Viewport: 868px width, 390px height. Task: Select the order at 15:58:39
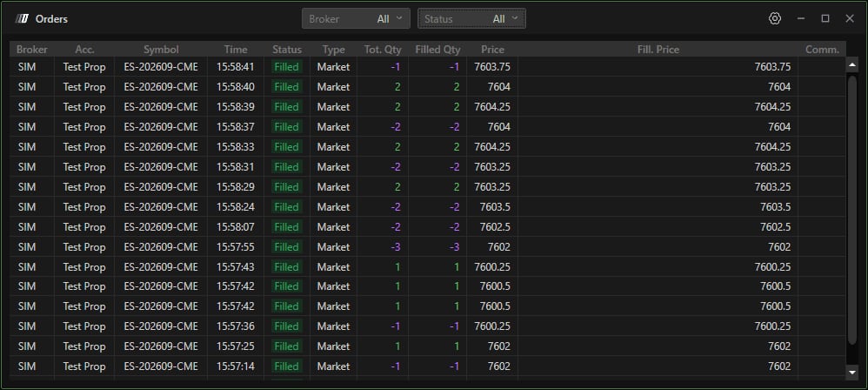point(427,107)
